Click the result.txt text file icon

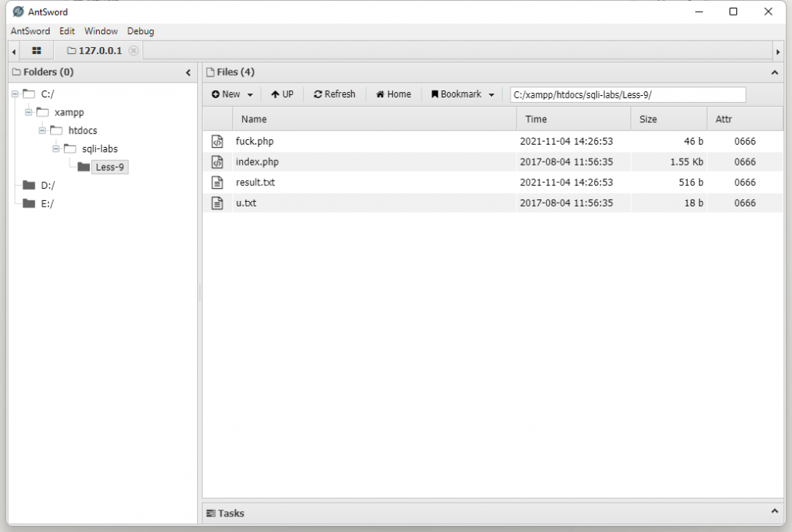click(217, 182)
